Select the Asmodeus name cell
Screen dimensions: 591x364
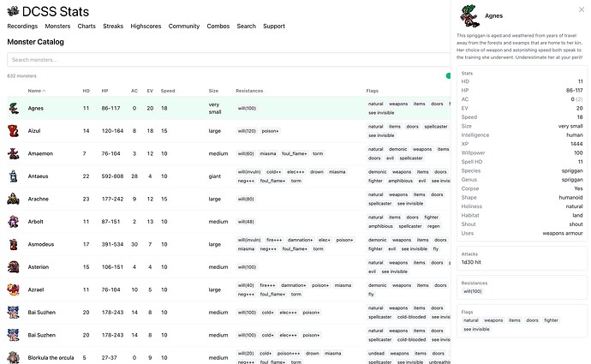point(41,244)
